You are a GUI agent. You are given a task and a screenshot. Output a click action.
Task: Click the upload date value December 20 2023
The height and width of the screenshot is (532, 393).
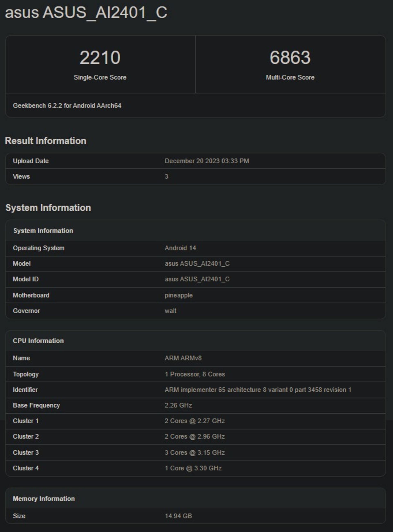207,161
